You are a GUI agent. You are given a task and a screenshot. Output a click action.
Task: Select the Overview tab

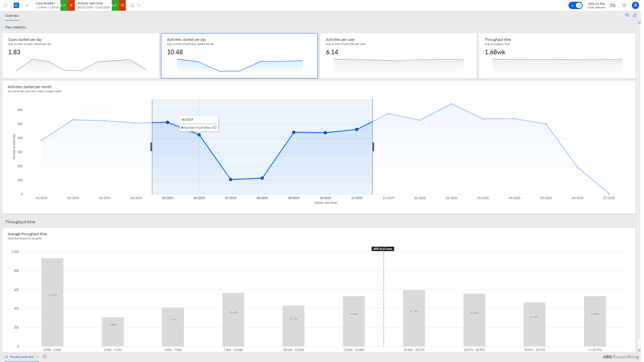click(12, 16)
